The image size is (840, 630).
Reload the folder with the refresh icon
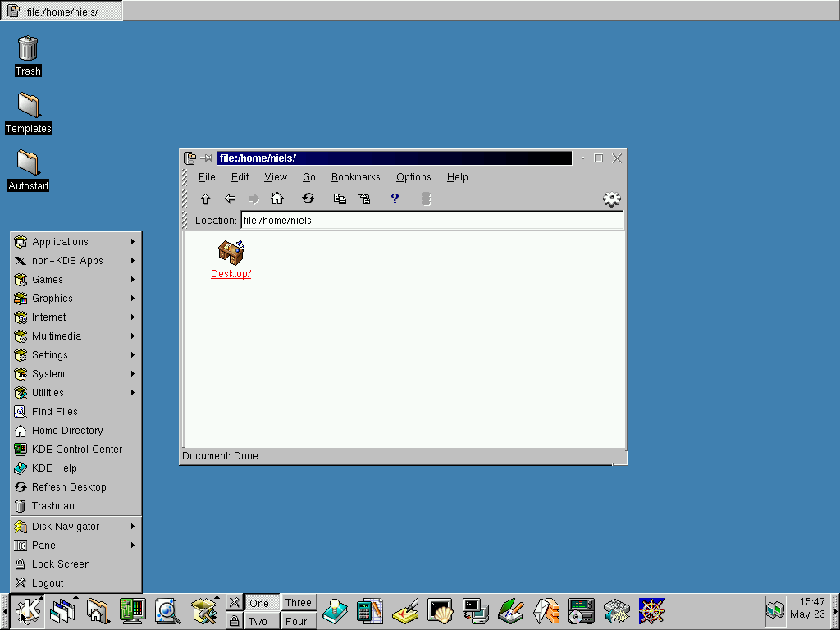click(308, 199)
